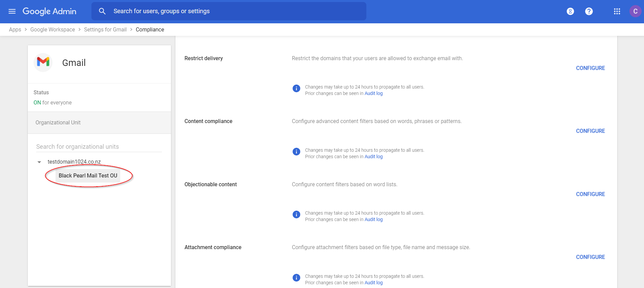644x288 pixels.
Task: Open Audit log link under Attachment compliance
Action: (x=373, y=283)
